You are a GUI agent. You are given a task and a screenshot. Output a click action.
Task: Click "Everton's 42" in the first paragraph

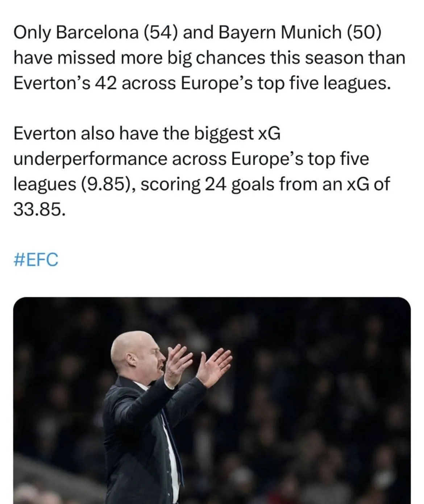point(65,83)
